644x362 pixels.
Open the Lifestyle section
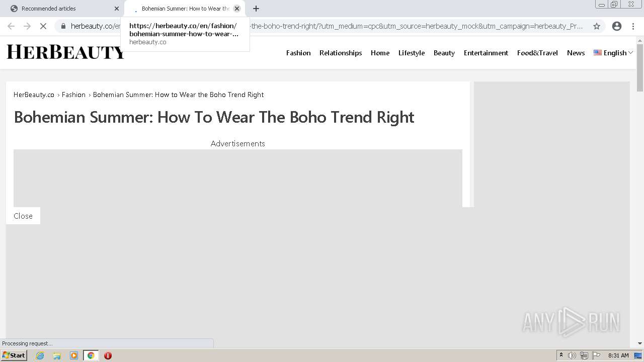coord(412,53)
